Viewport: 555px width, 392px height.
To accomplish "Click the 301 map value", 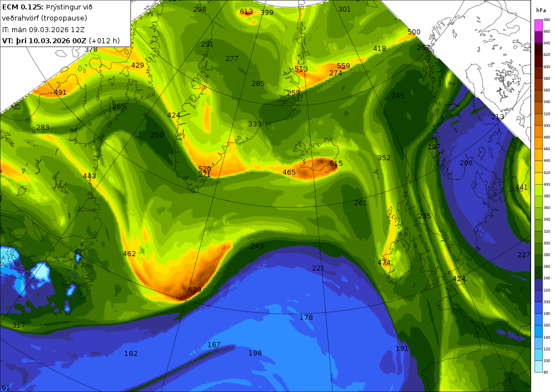I will pos(345,9).
